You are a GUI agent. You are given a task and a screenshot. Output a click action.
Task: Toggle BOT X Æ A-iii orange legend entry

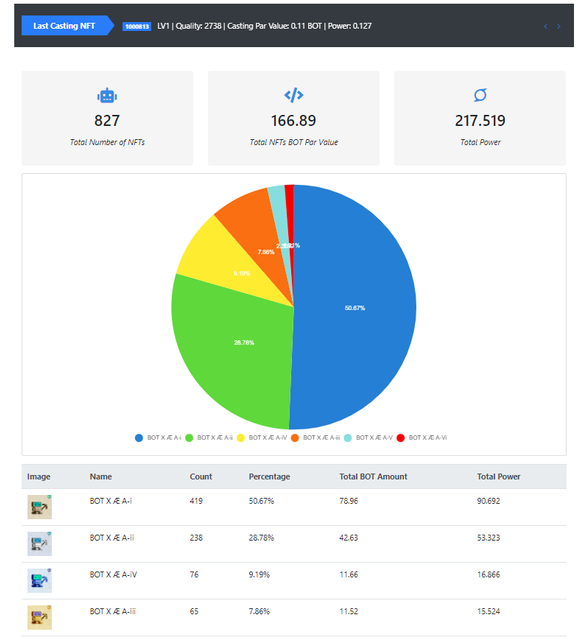coord(315,438)
